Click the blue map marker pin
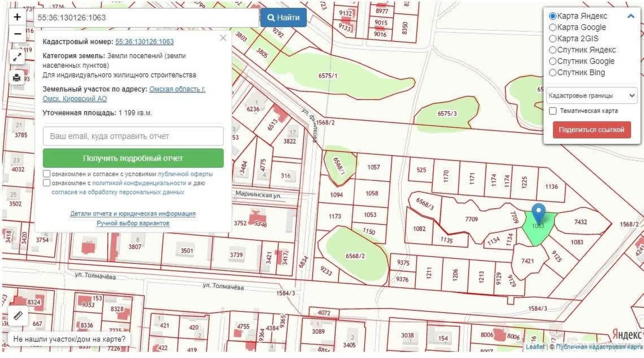 click(538, 213)
